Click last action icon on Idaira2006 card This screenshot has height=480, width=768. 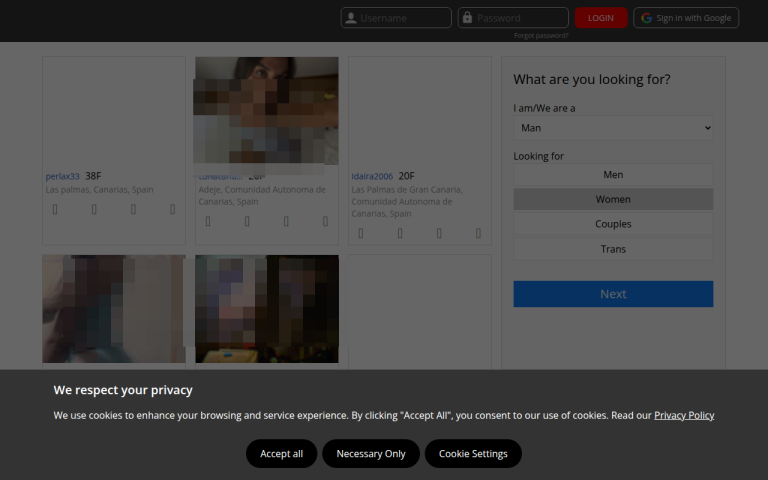pos(479,234)
